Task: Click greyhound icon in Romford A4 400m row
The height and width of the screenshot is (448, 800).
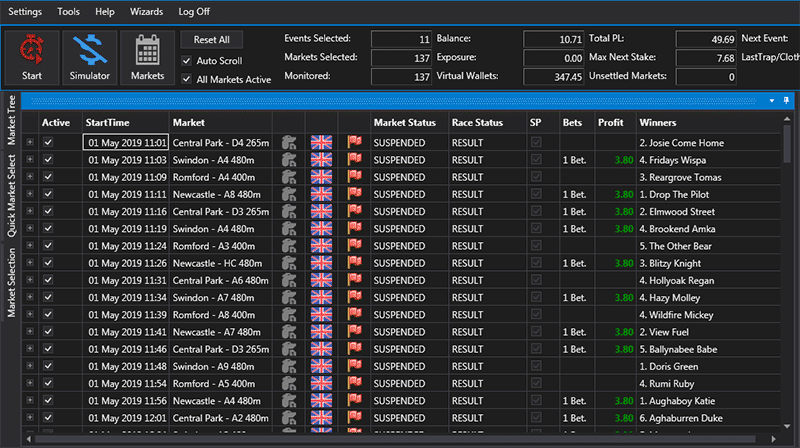Action: point(289,177)
